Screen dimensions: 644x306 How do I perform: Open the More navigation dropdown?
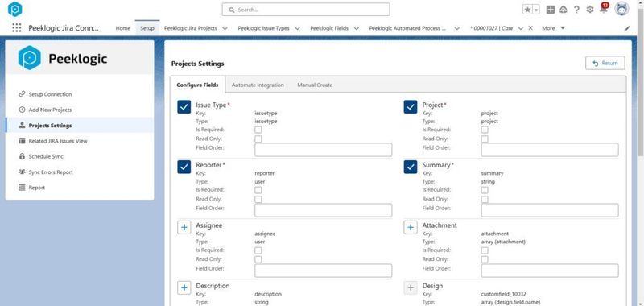click(553, 28)
